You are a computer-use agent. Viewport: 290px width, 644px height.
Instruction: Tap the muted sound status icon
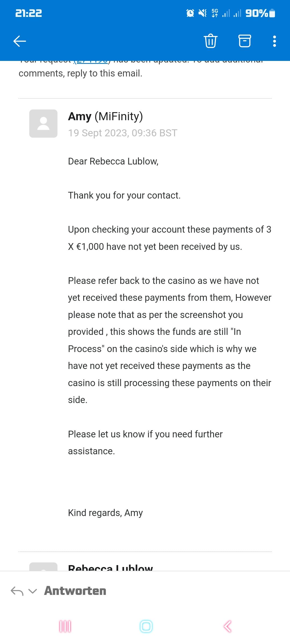202,13
